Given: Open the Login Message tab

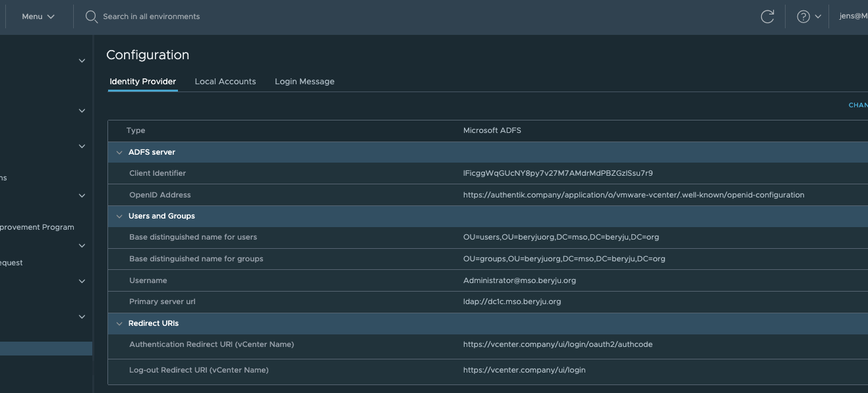Looking at the screenshot, I should [x=304, y=82].
